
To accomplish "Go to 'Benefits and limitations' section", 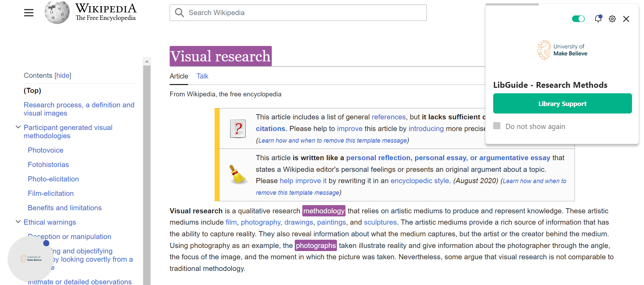I will coord(65,208).
